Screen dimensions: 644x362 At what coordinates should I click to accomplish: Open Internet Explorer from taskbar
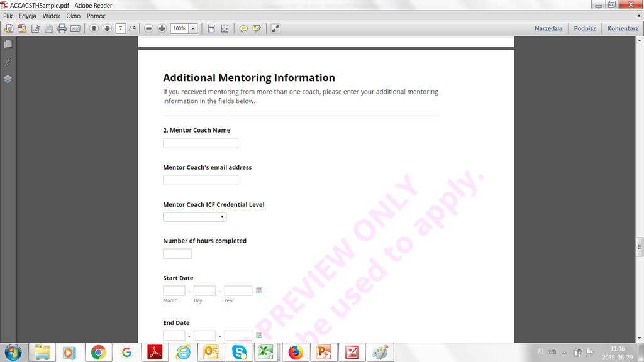point(183,353)
